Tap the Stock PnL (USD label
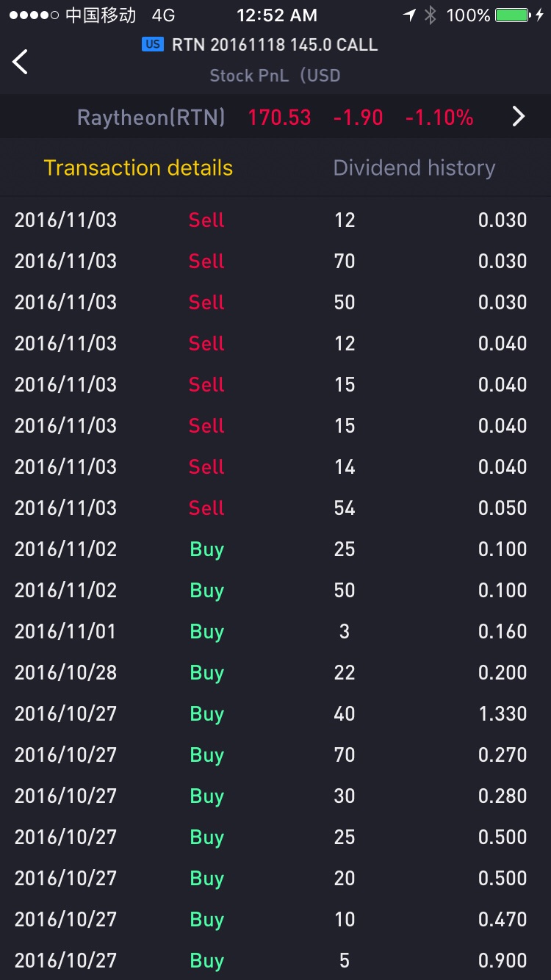Image resolution: width=551 pixels, height=980 pixels. (x=275, y=76)
